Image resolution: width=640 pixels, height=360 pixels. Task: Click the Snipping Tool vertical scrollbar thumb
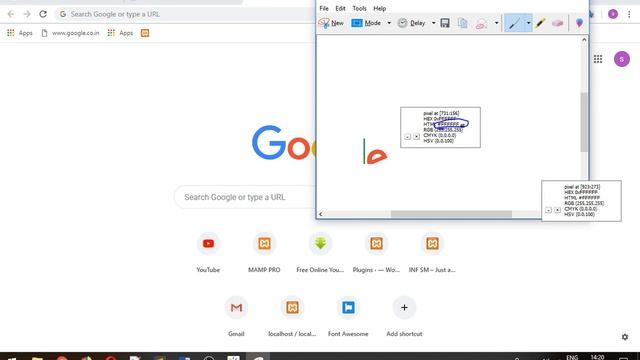click(584, 122)
